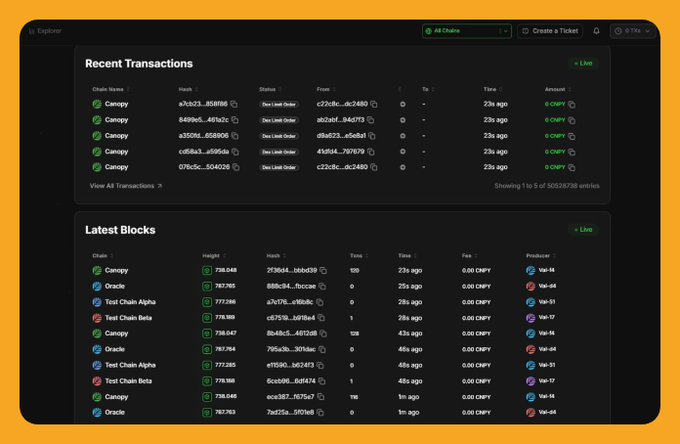This screenshot has height=444, width=680.
Task: Copy block hash 2f36d4...bbbd39
Action: 323,270
